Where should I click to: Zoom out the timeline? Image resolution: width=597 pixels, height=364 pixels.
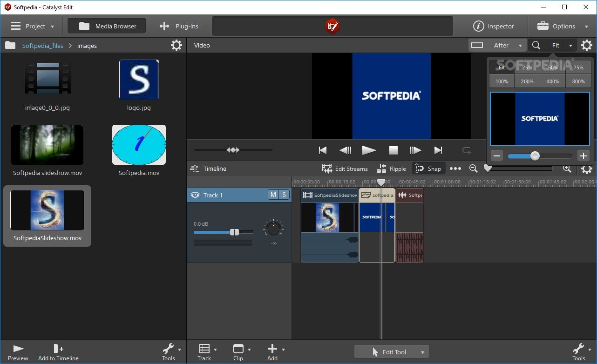(473, 169)
